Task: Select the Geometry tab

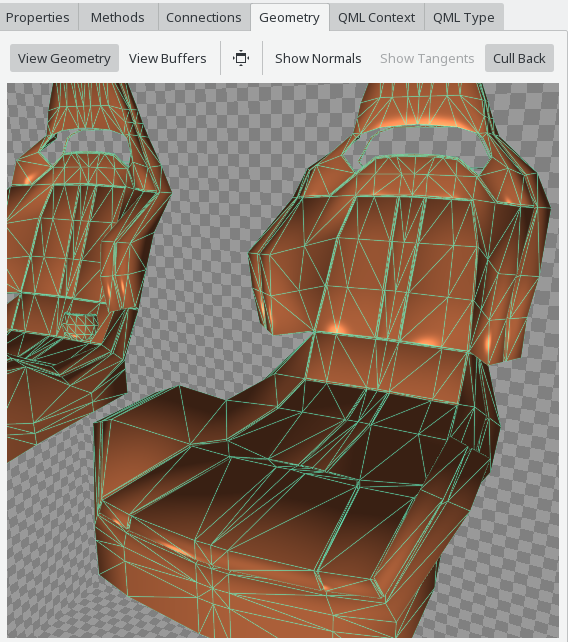Action: tap(290, 17)
